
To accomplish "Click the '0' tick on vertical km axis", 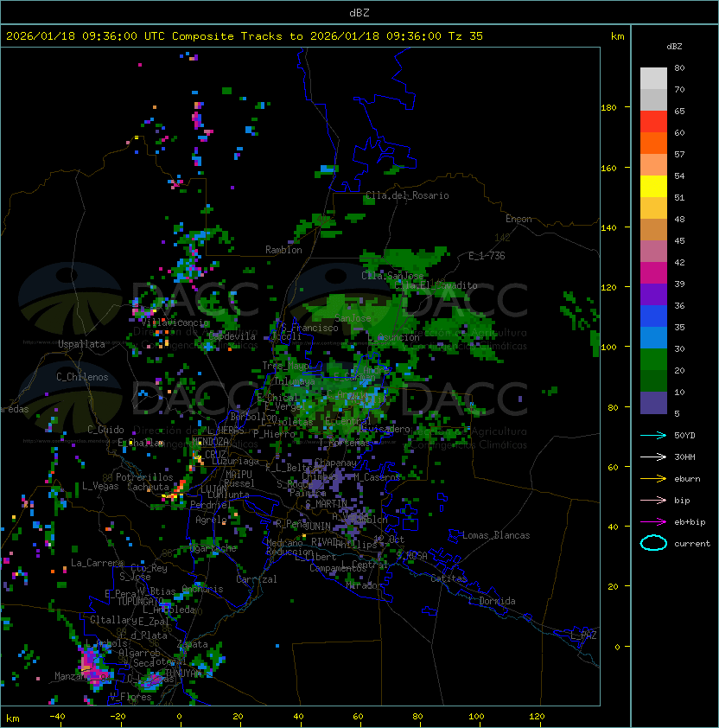I will 617,647.
